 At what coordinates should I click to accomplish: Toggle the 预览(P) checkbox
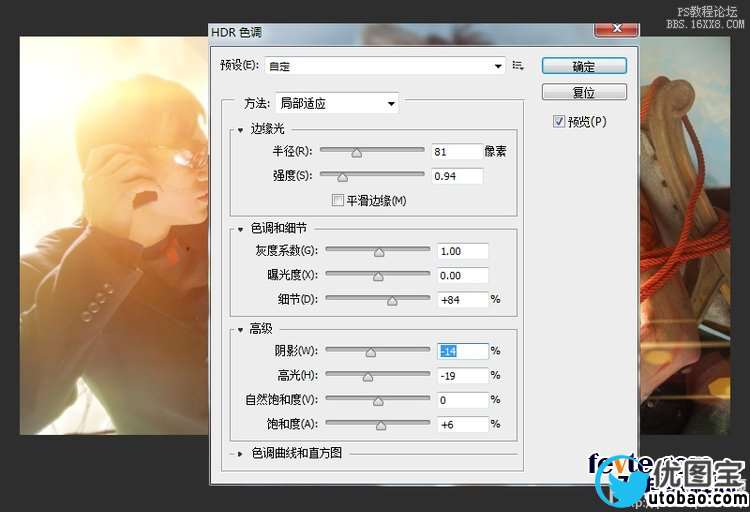[559, 122]
